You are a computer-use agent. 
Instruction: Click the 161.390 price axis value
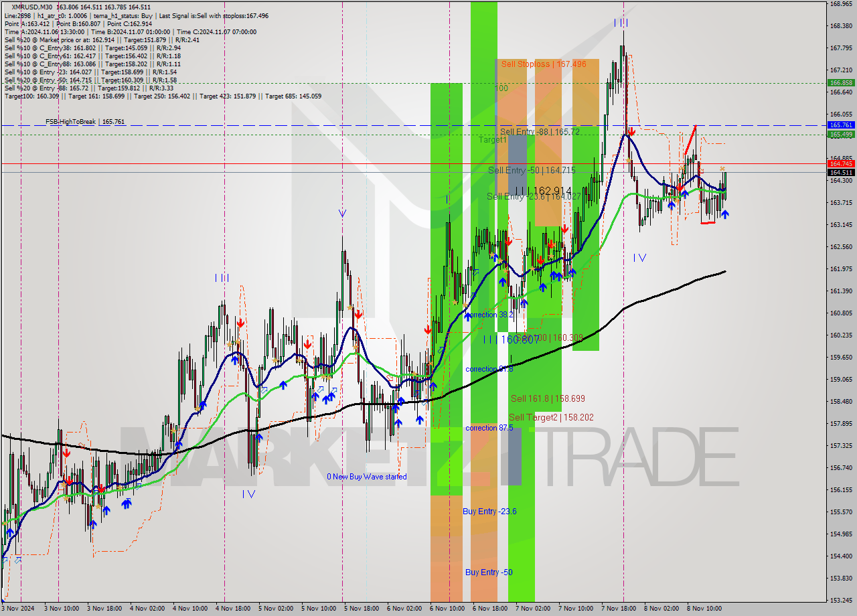coord(841,291)
